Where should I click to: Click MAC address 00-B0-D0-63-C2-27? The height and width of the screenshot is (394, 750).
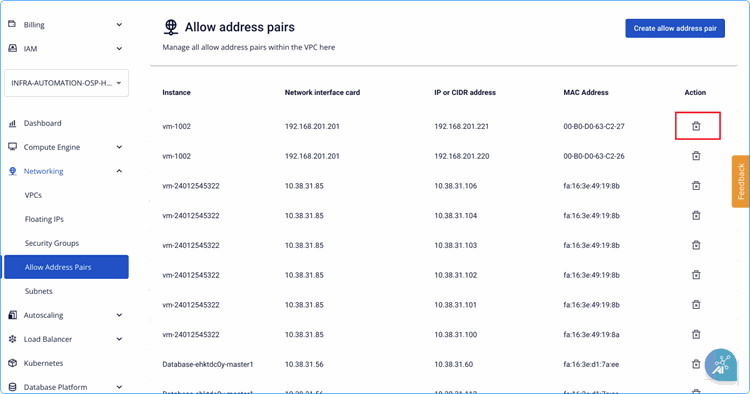pyautogui.click(x=594, y=127)
